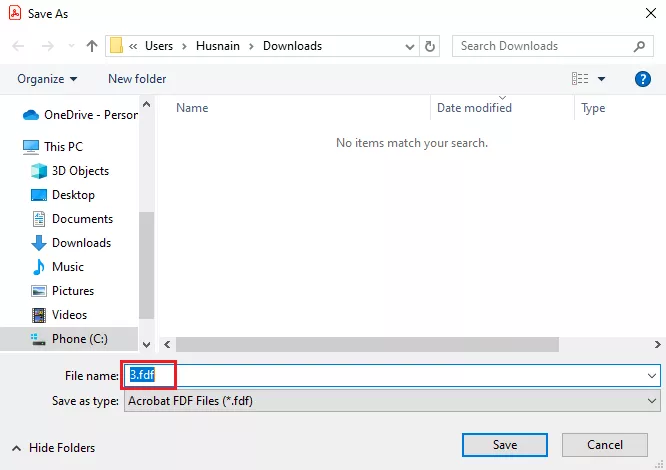Click the Music note icon

click(39, 267)
